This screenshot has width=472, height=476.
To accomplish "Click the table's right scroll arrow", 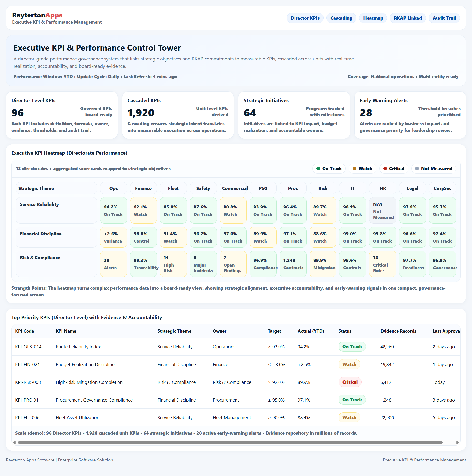I will pyautogui.click(x=457, y=443).
